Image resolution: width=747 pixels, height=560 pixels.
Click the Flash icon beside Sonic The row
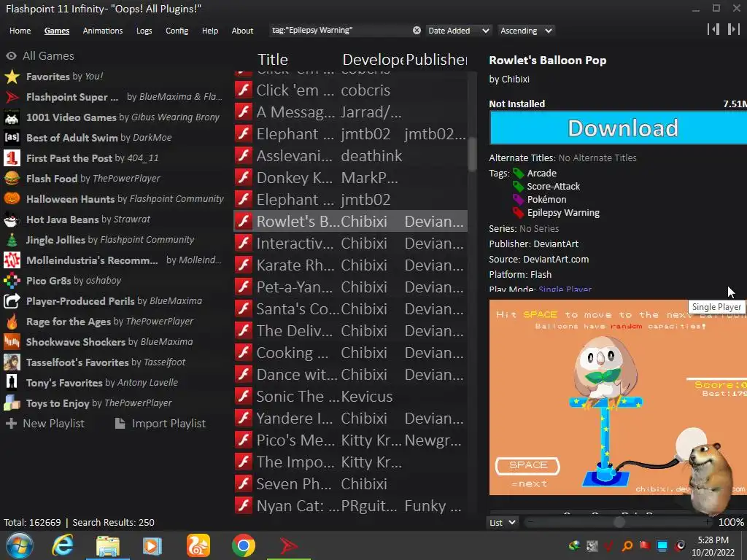tap(244, 396)
